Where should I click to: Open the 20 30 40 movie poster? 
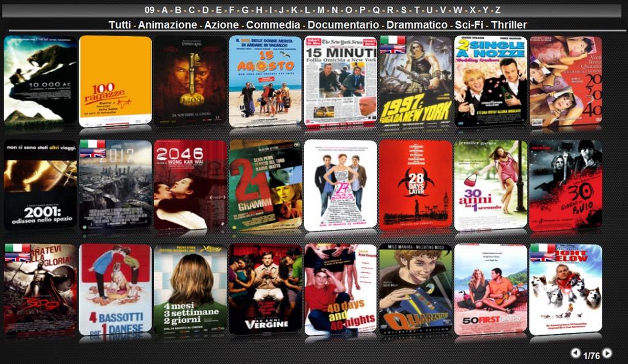[x=565, y=82]
